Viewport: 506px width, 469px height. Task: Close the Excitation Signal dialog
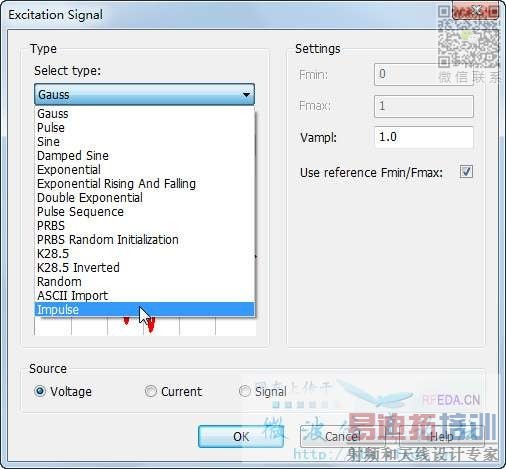(x=476, y=12)
